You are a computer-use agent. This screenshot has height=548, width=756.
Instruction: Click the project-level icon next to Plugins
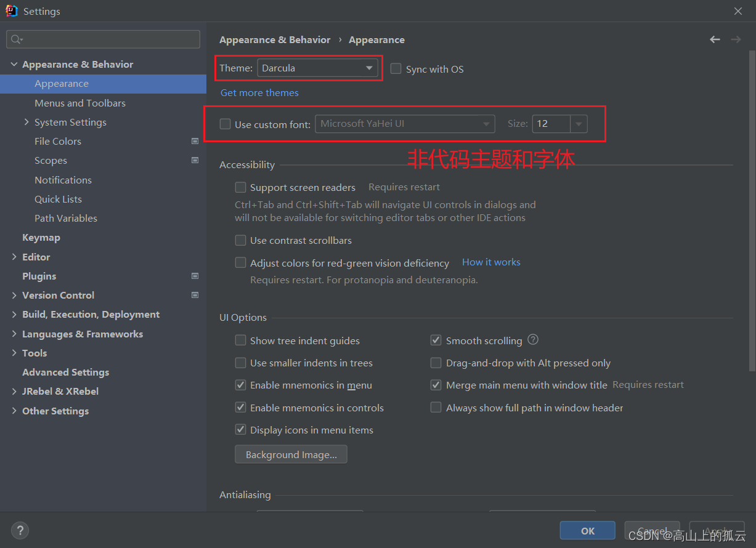195,276
